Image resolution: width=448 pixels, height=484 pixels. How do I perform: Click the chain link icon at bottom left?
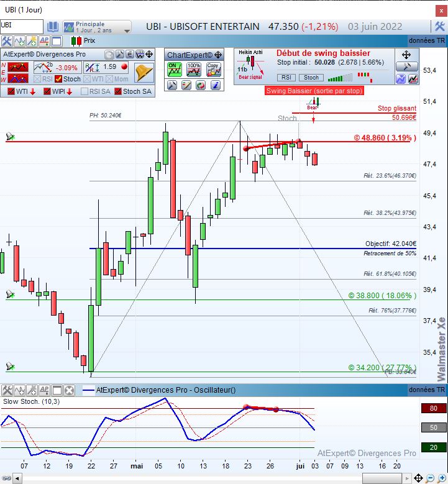pyautogui.click(x=6, y=479)
